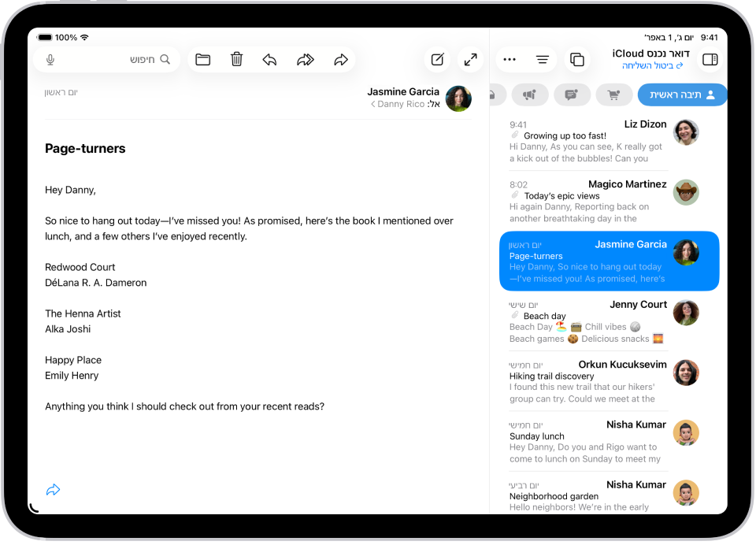
Task: Select multiple messages using stacked squares icon
Action: pos(577,59)
